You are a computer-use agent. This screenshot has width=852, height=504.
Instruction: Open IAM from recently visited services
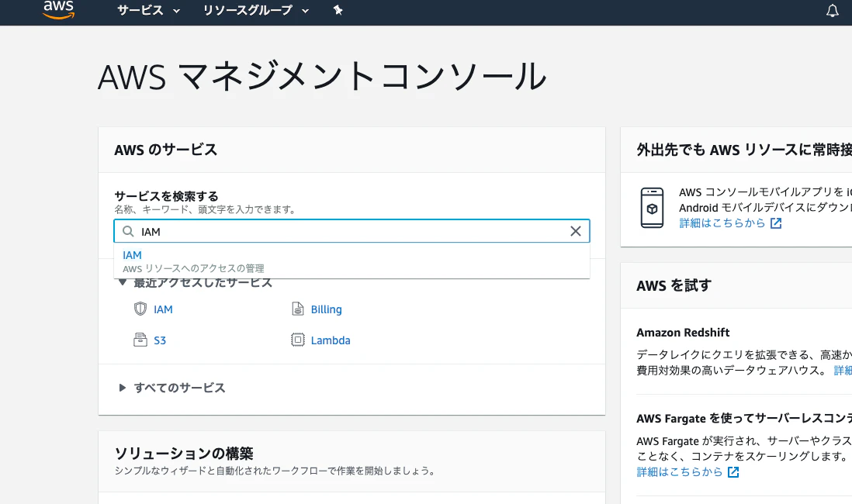click(163, 309)
